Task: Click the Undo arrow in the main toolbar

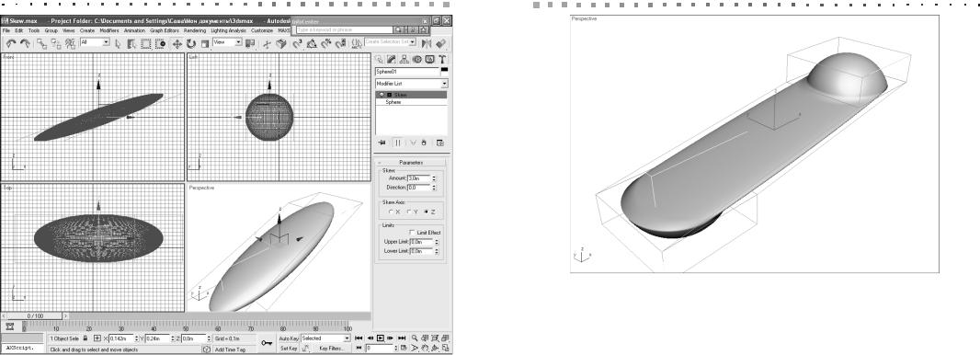Action: click(x=11, y=43)
